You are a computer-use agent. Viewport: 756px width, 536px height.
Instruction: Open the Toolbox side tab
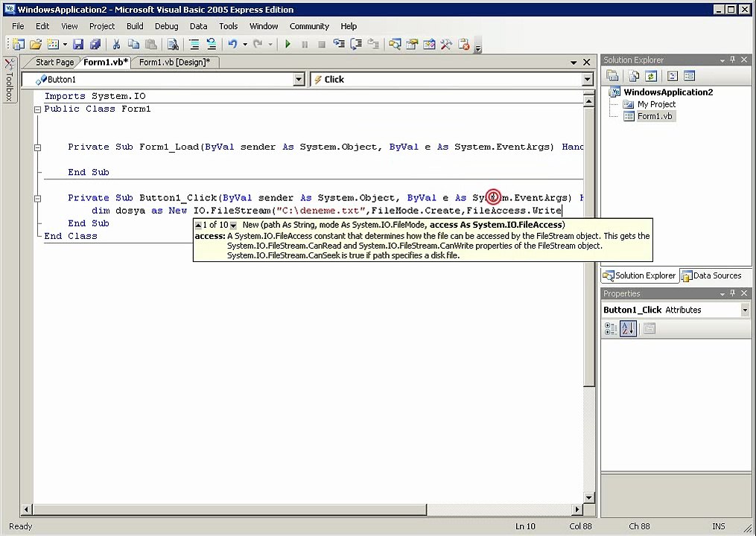(x=9, y=80)
